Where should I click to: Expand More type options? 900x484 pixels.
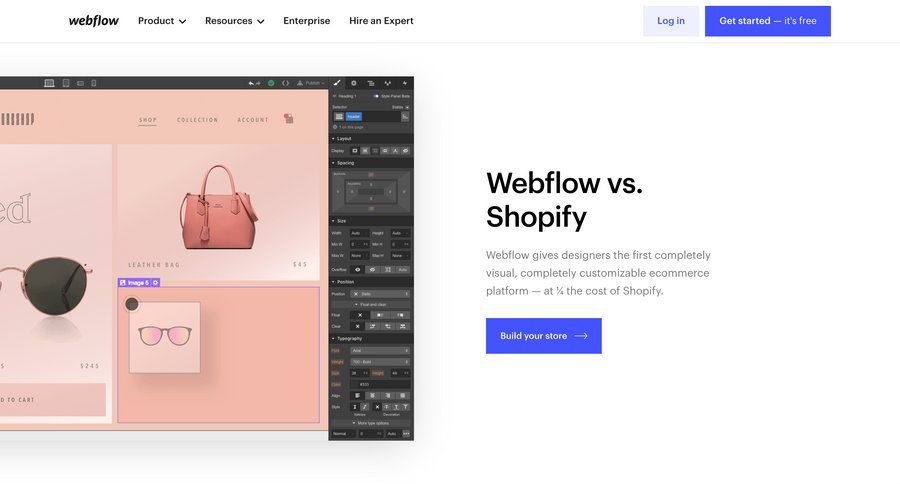372,423
